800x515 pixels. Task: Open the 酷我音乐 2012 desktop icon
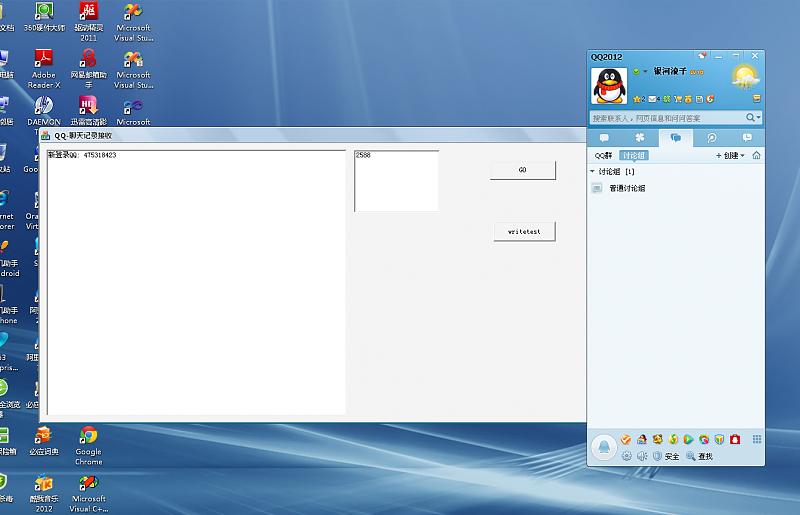(x=44, y=493)
